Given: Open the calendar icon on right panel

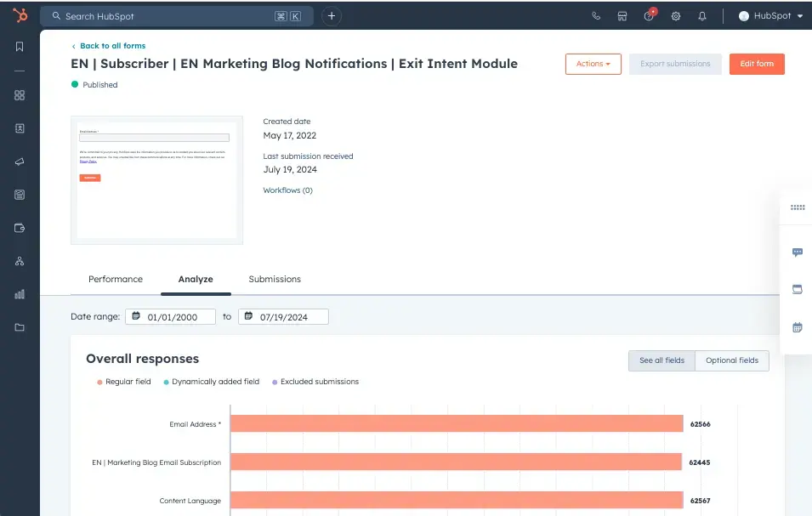Looking at the screenshot, I should (798, 327).
